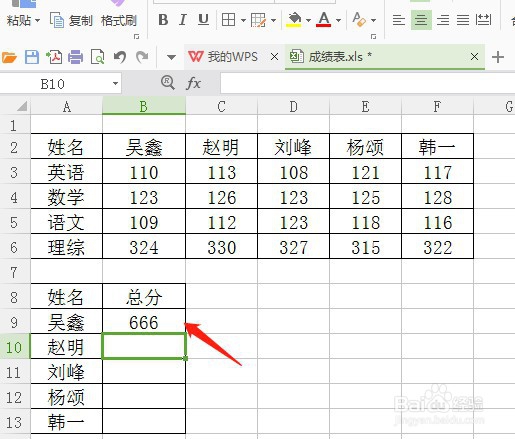Apply red font color
This screenshot has height=439, width=515.
(x=323, y=20)
